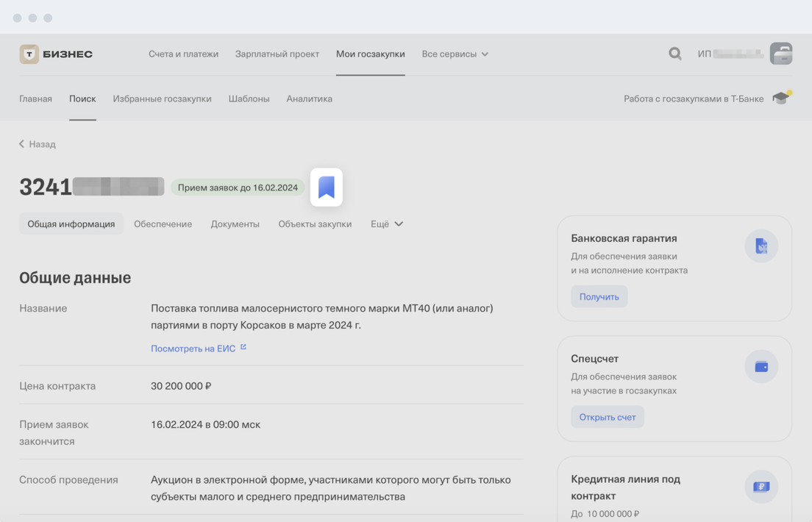812x522 pixels.
Task: Expand the Ещё tab dropdown
Action: coord(387,224)
